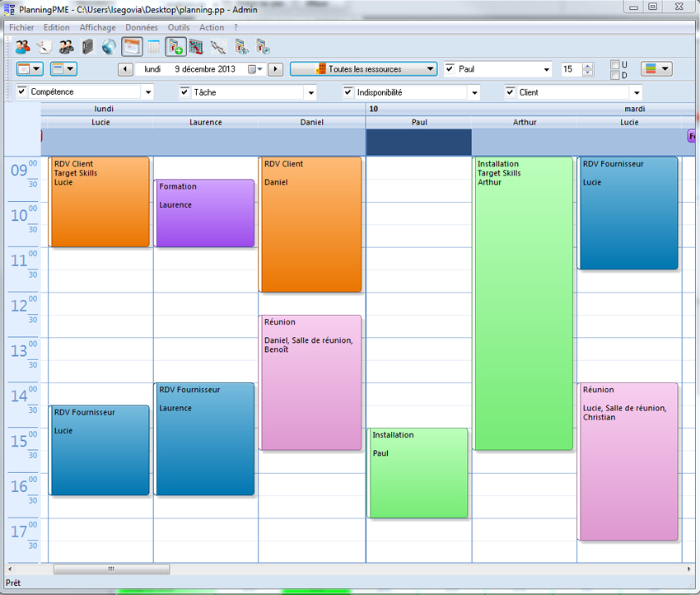Select the calendar view icon in the toolbar
The image size is (700, 595).
coord(131,47)
